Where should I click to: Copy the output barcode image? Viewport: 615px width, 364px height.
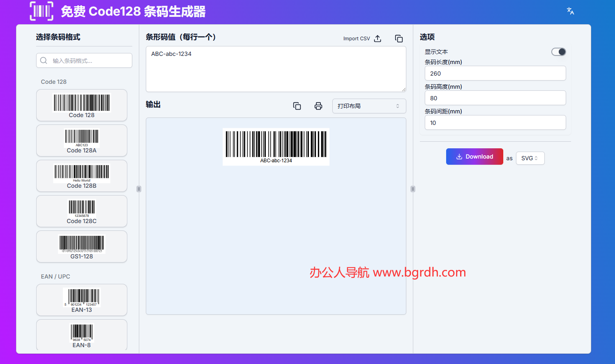click(297, 106)
